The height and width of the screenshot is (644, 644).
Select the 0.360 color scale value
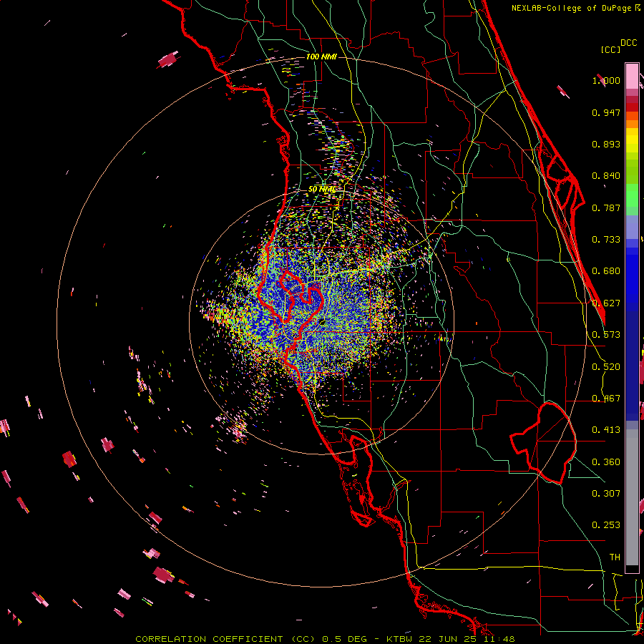click(x=606, y=462)
